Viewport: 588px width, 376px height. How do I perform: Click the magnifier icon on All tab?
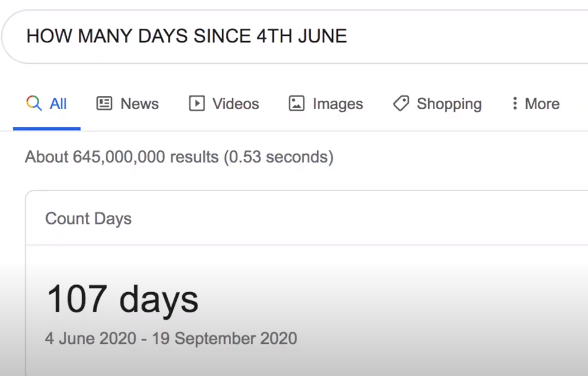click(x=34, y=103)
